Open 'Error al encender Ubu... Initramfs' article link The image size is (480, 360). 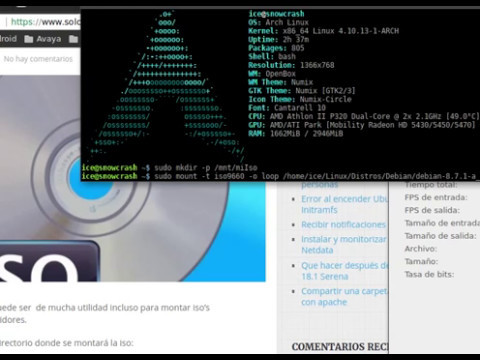pyautogui.click(x=344, y=204)
